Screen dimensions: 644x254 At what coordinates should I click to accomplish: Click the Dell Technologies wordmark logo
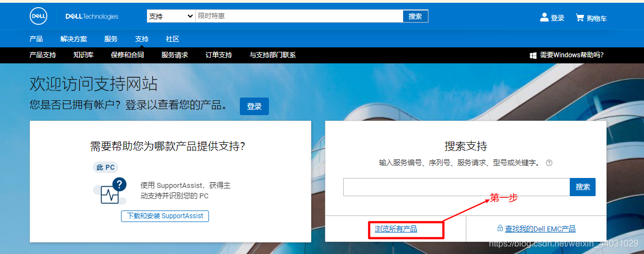[x=92, y=17]
